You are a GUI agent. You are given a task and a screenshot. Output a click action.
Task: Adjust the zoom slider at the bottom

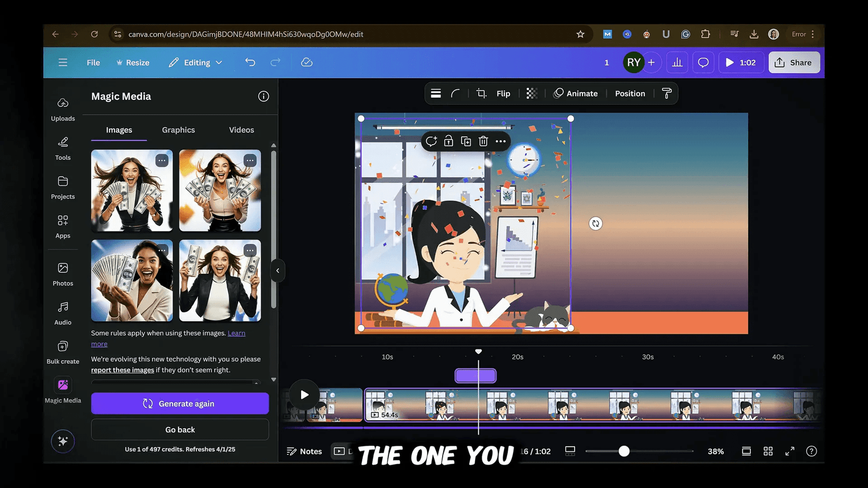click(624, 451)
